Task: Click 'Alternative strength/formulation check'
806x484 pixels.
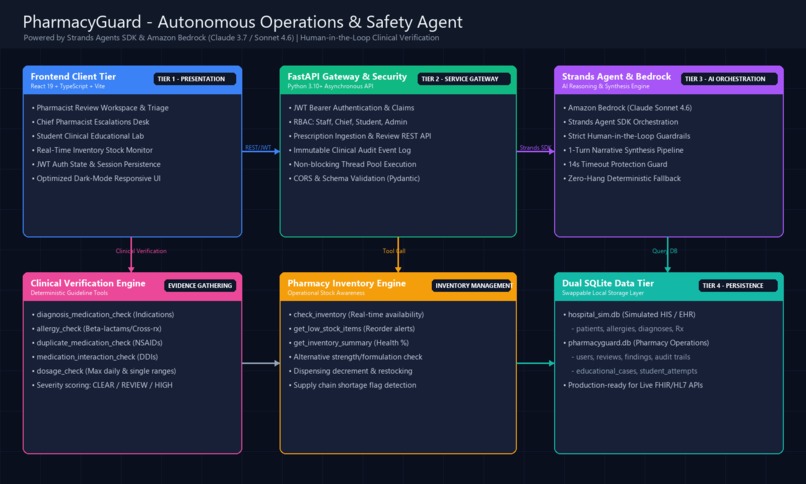Action: coord(356,357)
